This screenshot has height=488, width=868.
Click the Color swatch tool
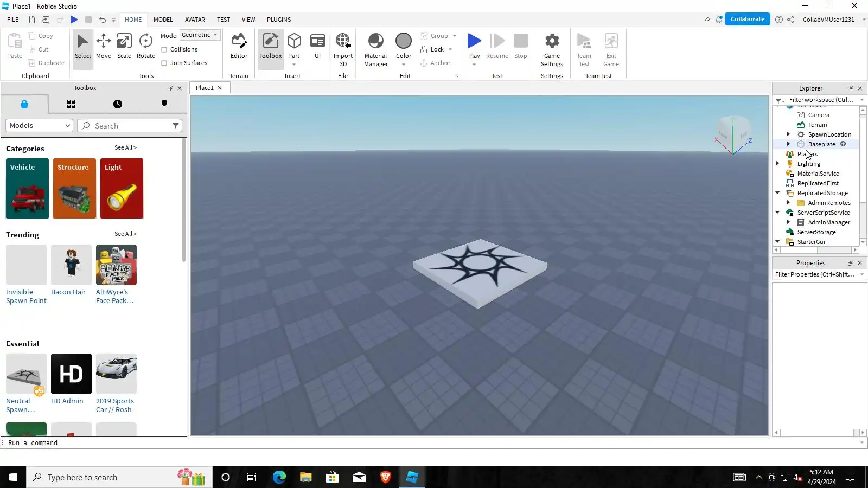point(404,46)
